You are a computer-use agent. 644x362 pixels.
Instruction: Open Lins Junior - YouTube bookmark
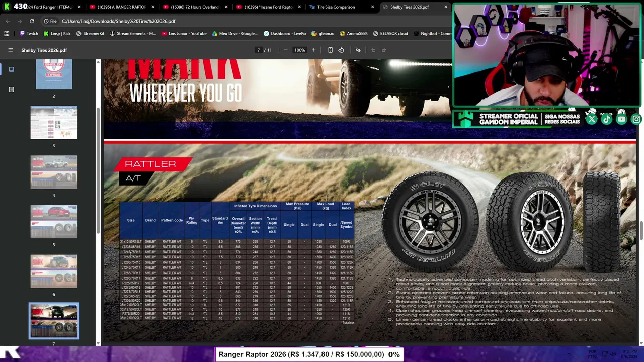coord(184,34)
